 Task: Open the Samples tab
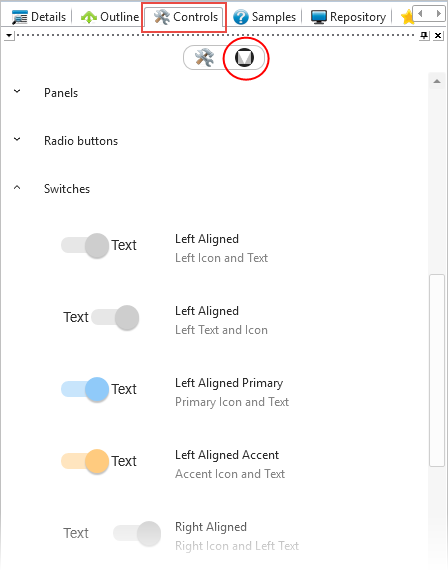(x=264, y=17)
